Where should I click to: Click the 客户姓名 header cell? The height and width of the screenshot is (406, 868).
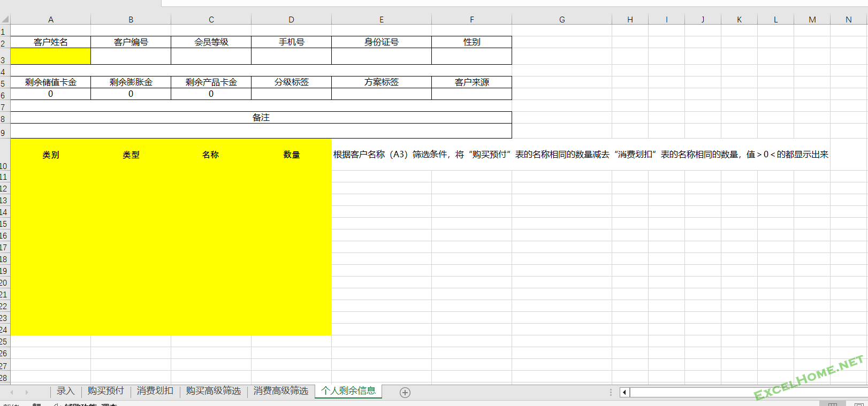[x=51, y=42]
